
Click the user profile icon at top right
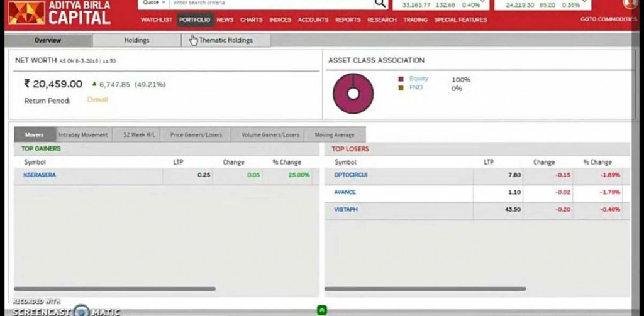630,3
